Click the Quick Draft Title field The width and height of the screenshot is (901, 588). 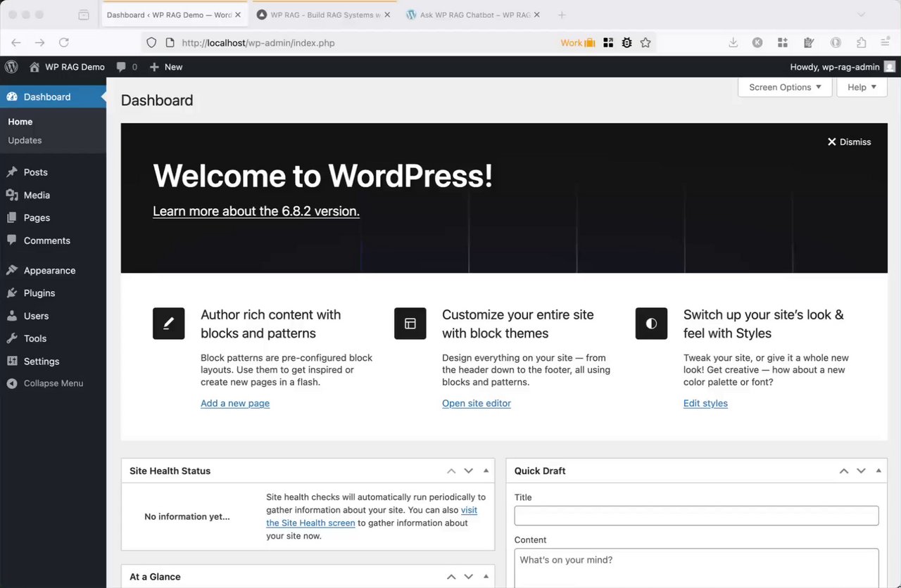(696, 516)
